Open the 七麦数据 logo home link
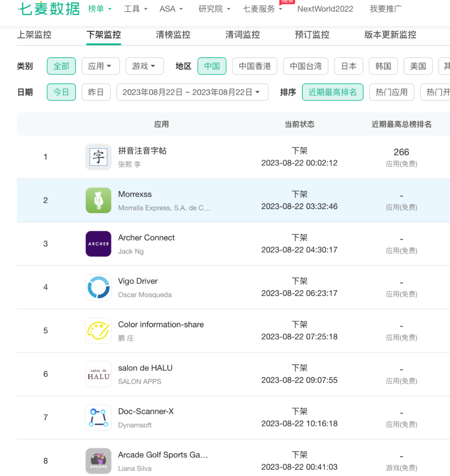 click(49, 8)
